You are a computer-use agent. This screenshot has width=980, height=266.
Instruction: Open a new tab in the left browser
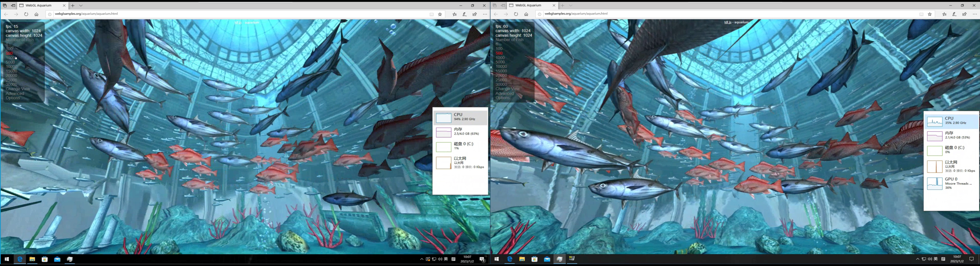[x=73, y=6]
